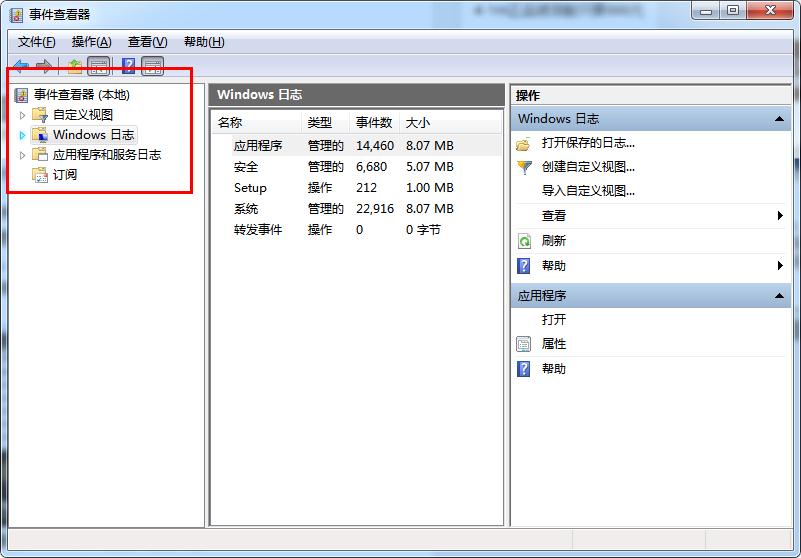Click the Back arrow in the toolbar
Viewport: 801px width, 558px height.
click(21, 66)
